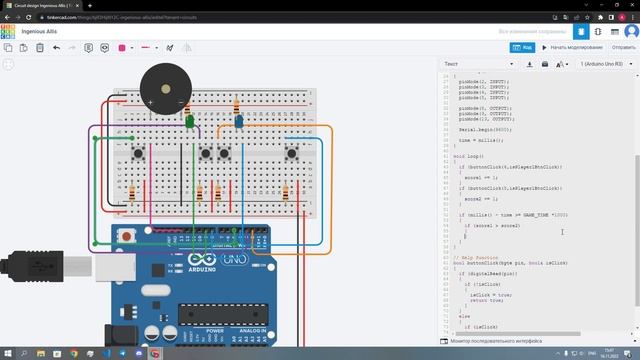Switch to circuit view icon
This screenshot has width=640, height=360.
click(581, 31)
